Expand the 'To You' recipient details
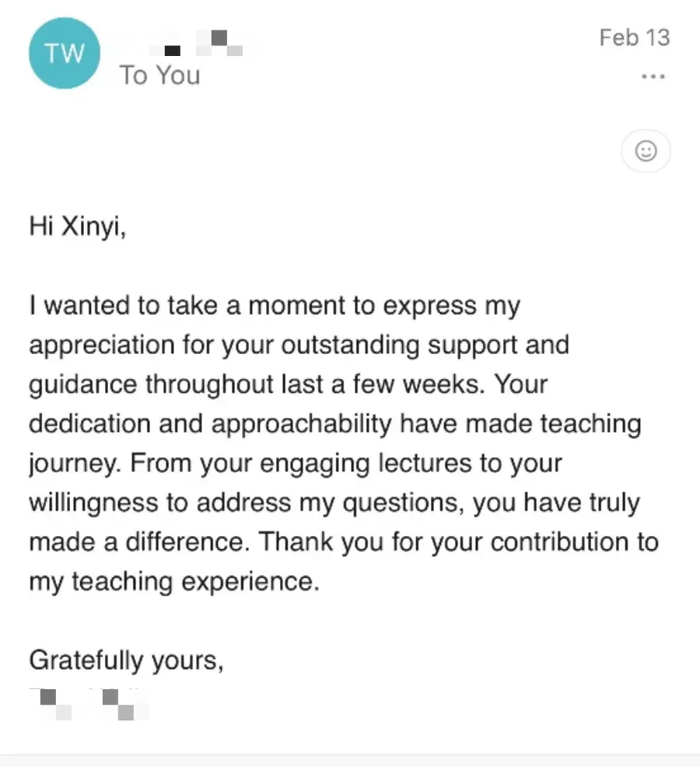Viewport: 700px width, 767px height. 160,75
